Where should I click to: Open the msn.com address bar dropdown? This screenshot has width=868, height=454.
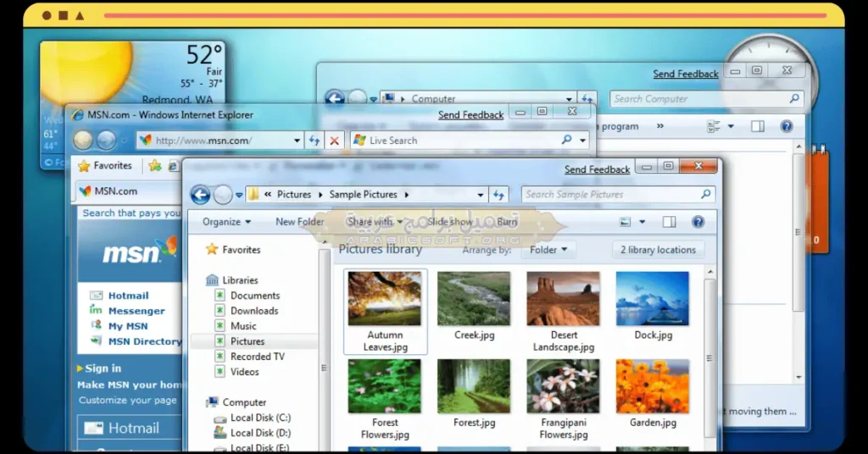click(297, 141)
